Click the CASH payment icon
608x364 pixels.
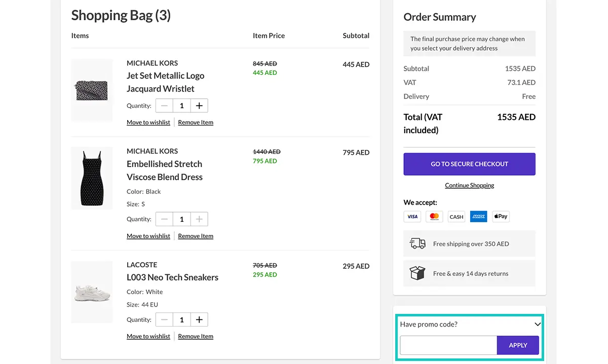tap(457, 217)
